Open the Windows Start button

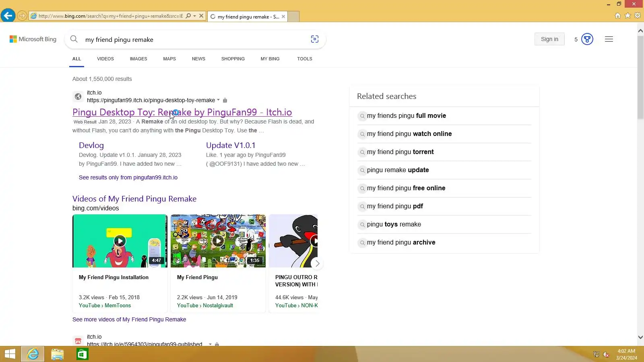(10, 354)
